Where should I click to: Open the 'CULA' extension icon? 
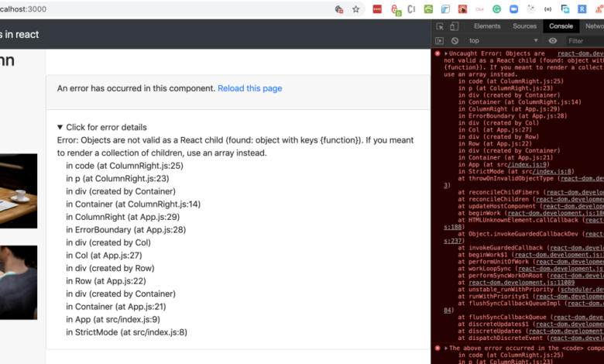479,9
